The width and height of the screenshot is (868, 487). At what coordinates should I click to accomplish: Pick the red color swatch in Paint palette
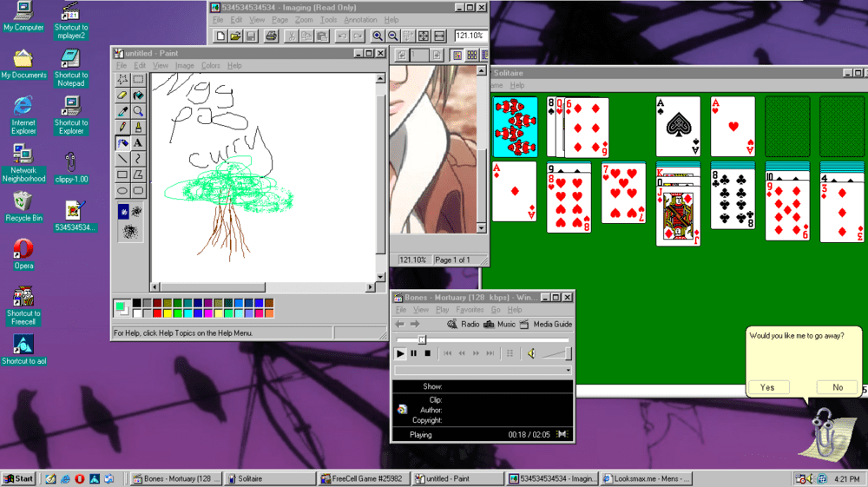point(157,313)
